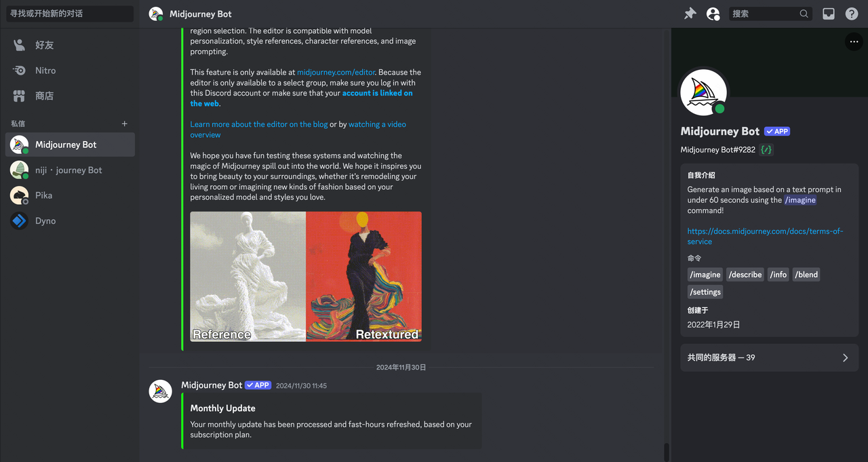
Task: Open the Nitro page
Action: click(x=70, y=71)
